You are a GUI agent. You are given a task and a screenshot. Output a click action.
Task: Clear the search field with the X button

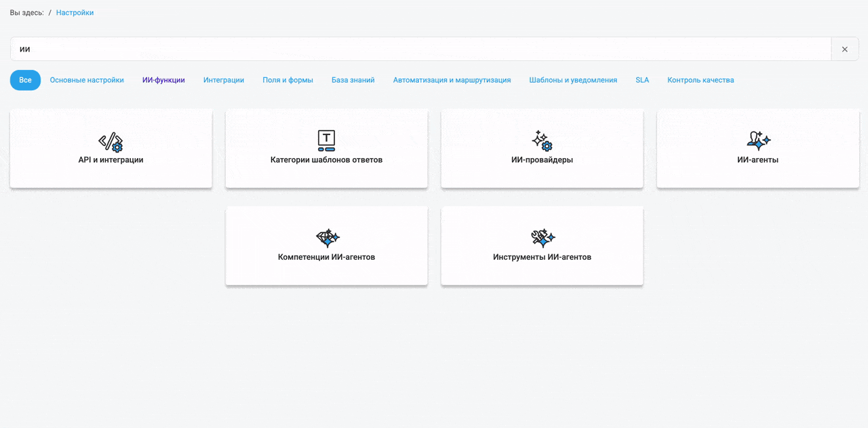(845, 49)
